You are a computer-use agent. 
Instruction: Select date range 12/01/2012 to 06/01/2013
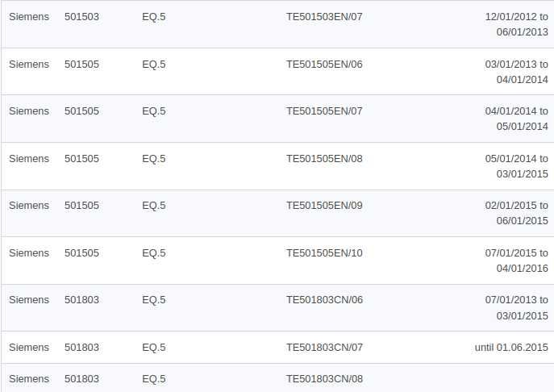[x=516, y=24]
